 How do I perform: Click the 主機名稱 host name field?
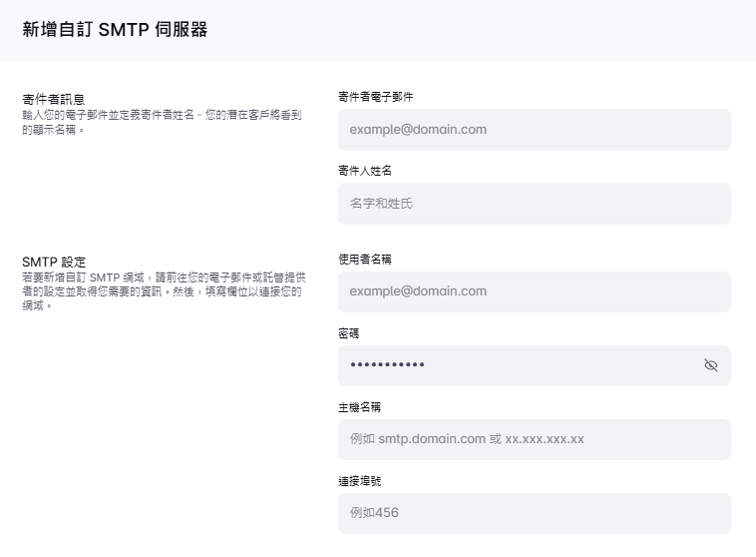[534, 439]
